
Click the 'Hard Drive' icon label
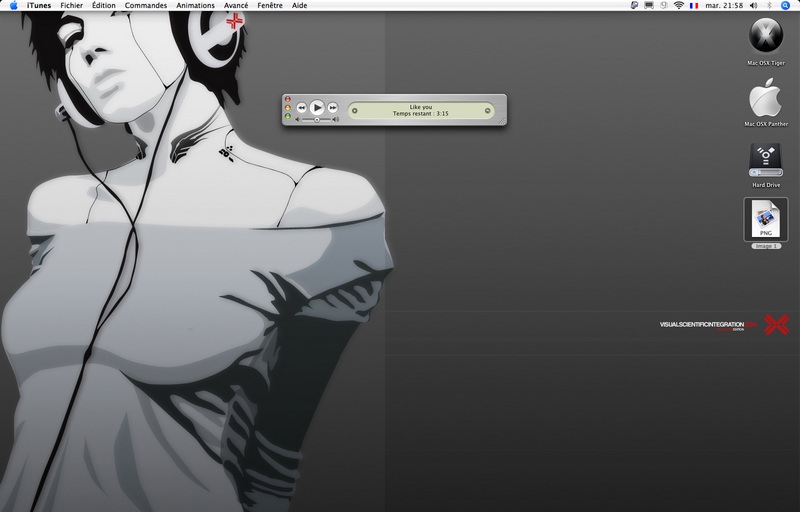tap(766, 185)
